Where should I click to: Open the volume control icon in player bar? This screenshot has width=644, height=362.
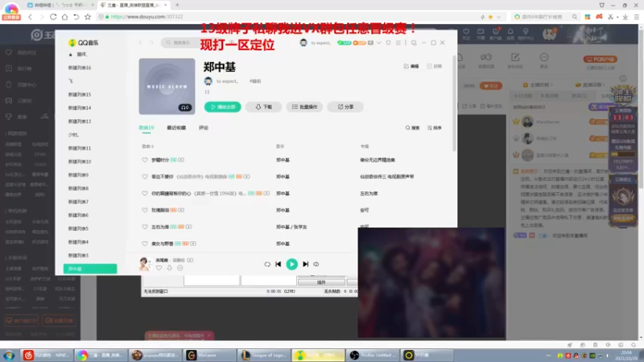tap(316, 265)
